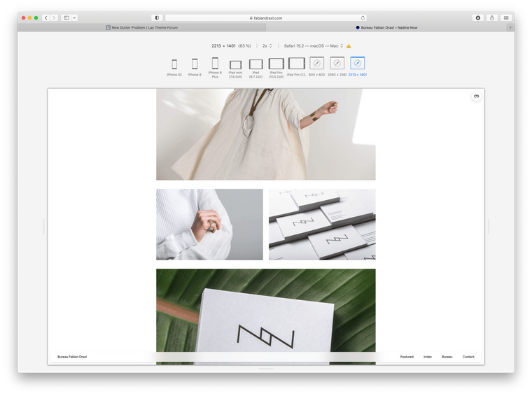
Task: Select the iPhone 8 Plus device preset
Action: 215,64
